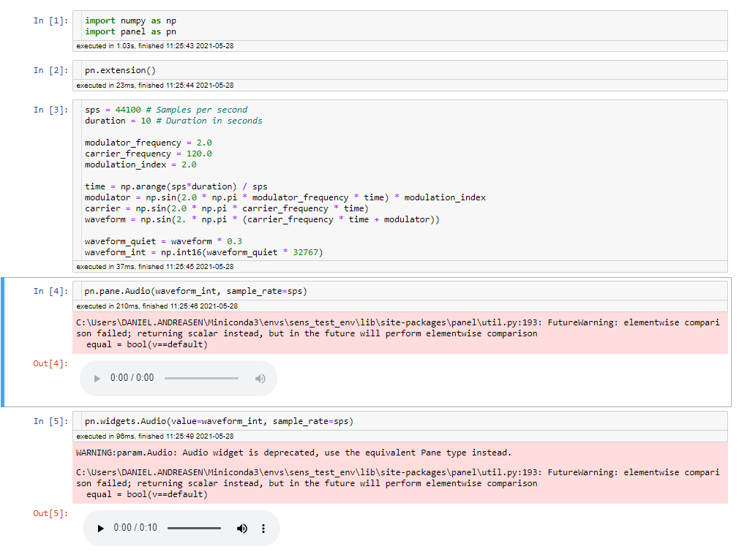Click the 'modulation_index = 2.0' line

point(140,164)
